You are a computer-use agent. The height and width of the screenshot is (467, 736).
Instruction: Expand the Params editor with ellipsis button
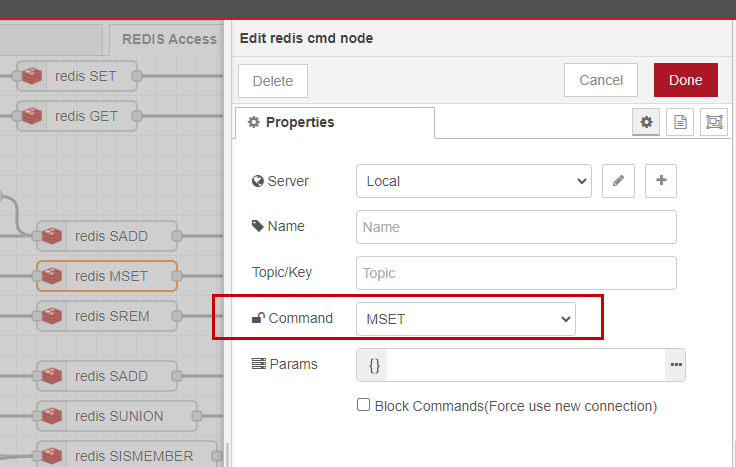pos(676,365)
